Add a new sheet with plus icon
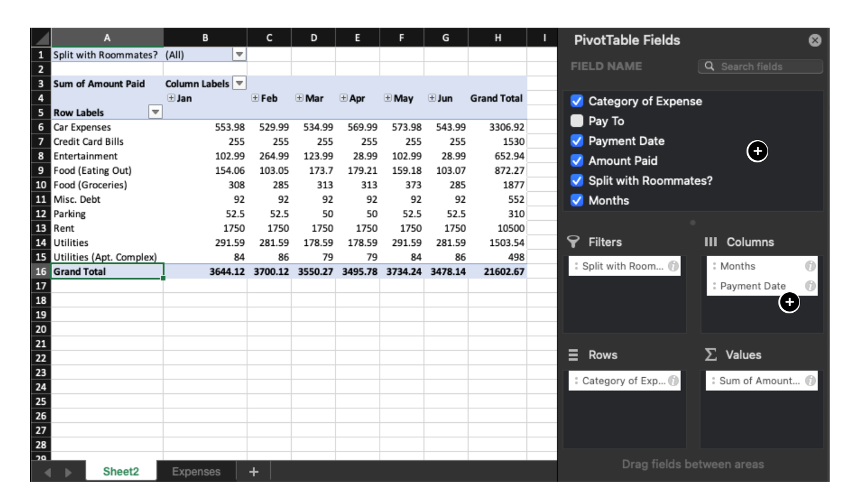This screenshot has width=850, height=504. tap(253, 472)
